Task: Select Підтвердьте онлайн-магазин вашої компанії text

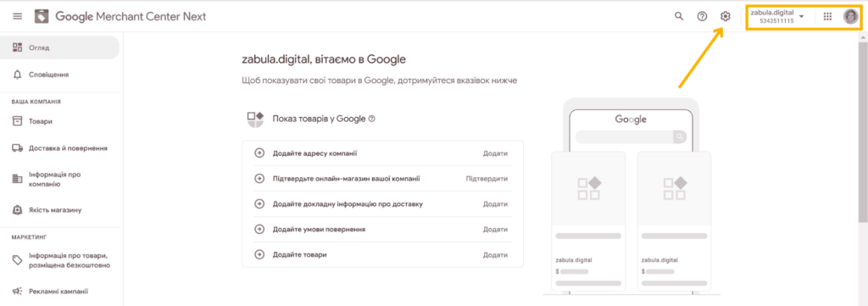Action: [x=346, y=179]
